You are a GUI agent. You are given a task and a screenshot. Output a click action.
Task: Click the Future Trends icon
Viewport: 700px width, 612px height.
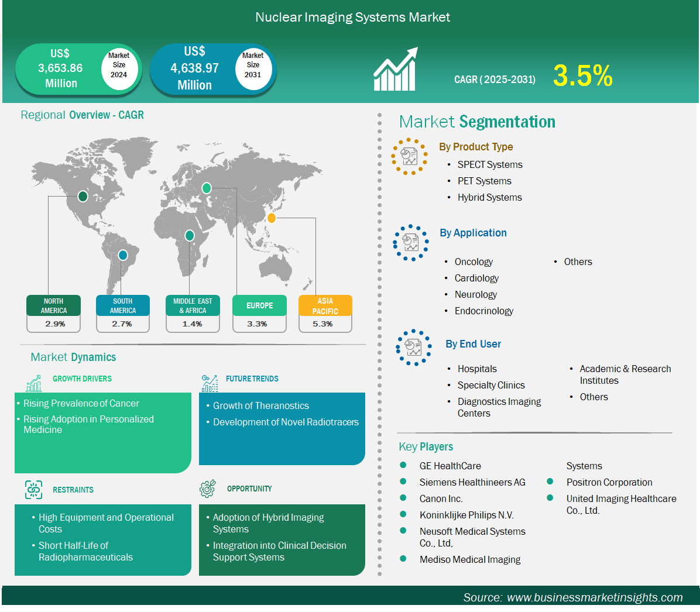(210, 383)
